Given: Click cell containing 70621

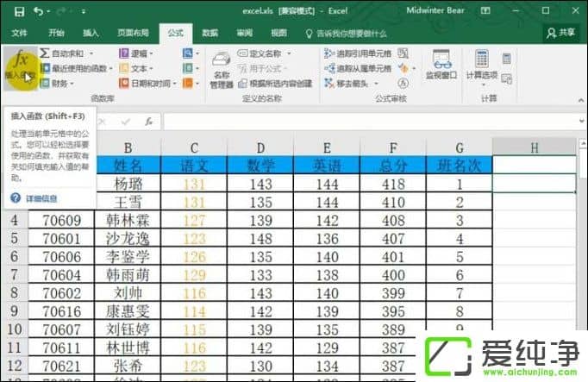Looking at the screenshot, I should pos(61,366).
